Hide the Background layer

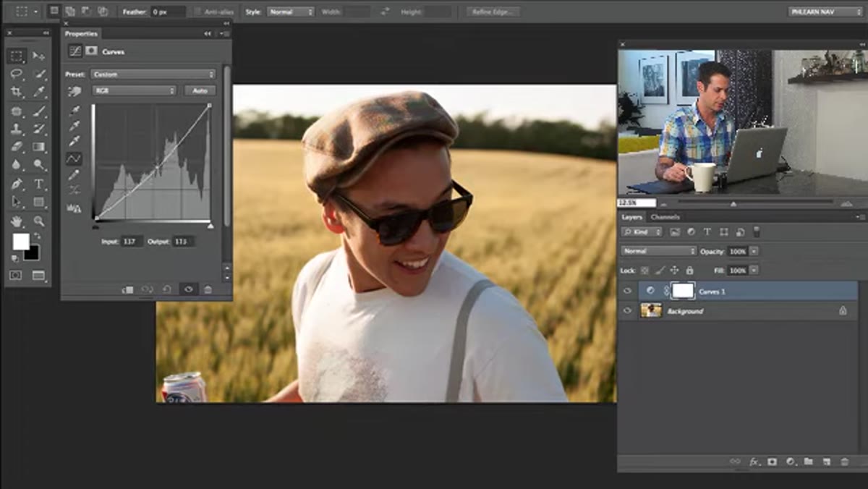pos(628,311)
